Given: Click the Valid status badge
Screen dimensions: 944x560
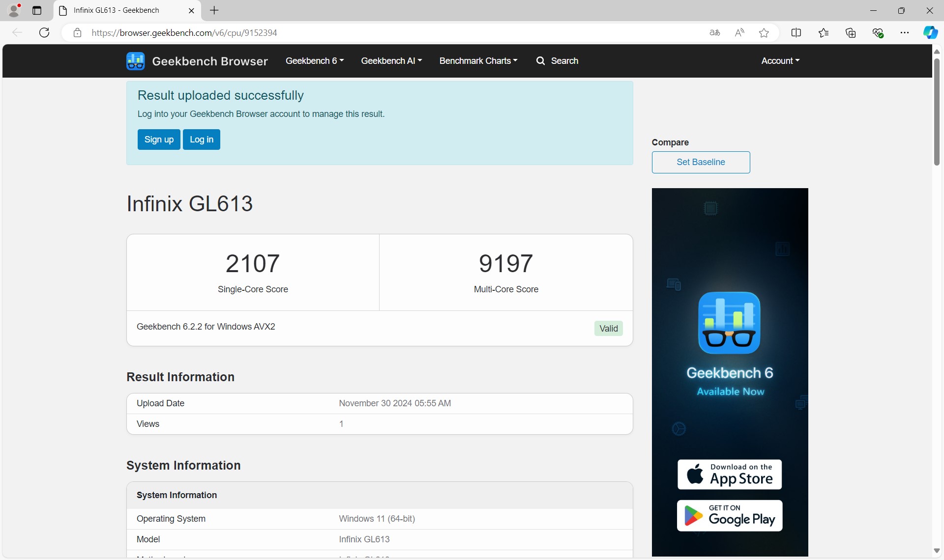Looking at the screenshot, I should click(x=609, y=329).
